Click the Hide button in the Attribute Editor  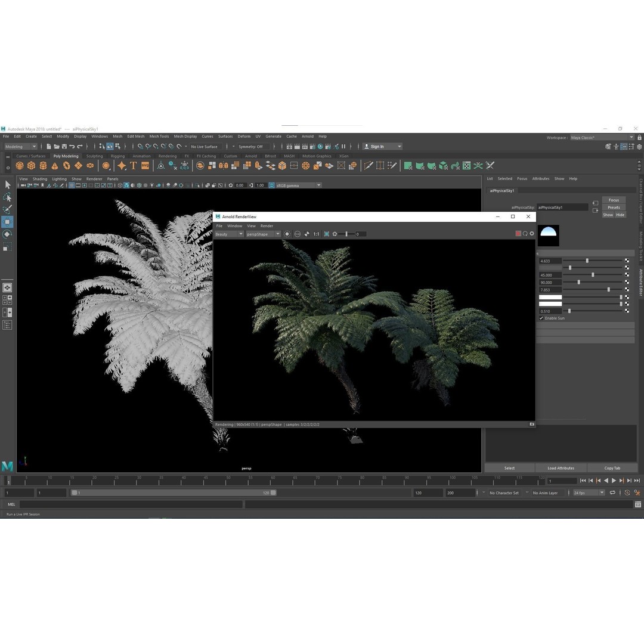pyautogui.click(x=620, y=215)
